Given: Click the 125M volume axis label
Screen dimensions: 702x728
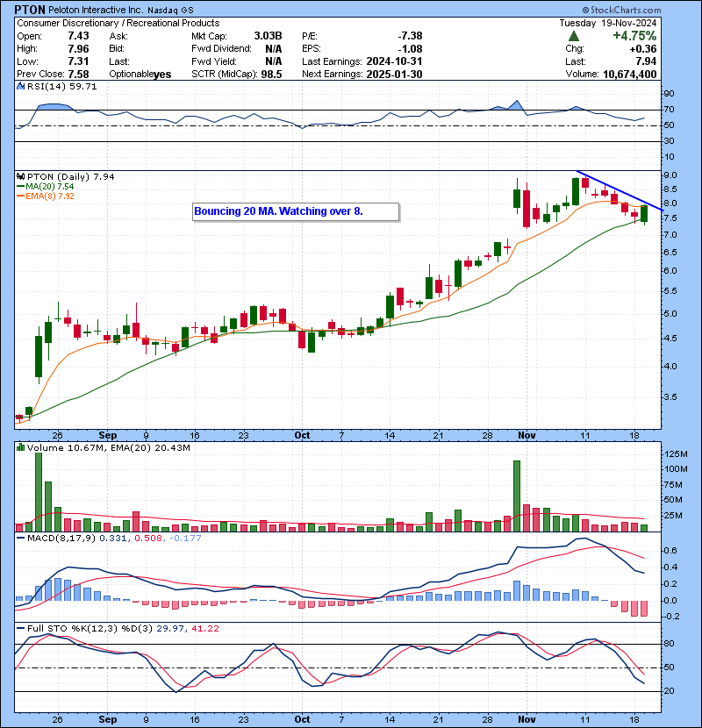Looking at the screenshot, I should [677, 454].
